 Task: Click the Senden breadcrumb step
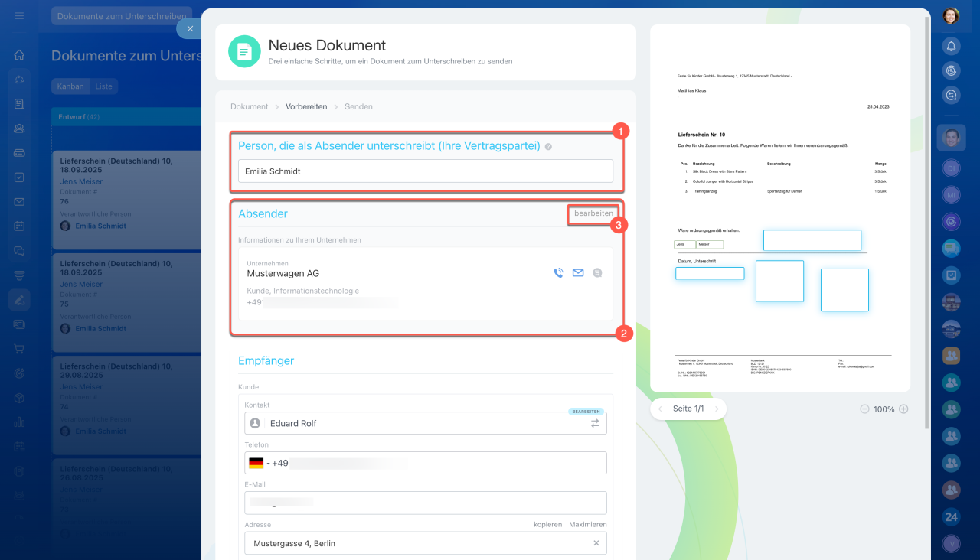coord(358,106)
